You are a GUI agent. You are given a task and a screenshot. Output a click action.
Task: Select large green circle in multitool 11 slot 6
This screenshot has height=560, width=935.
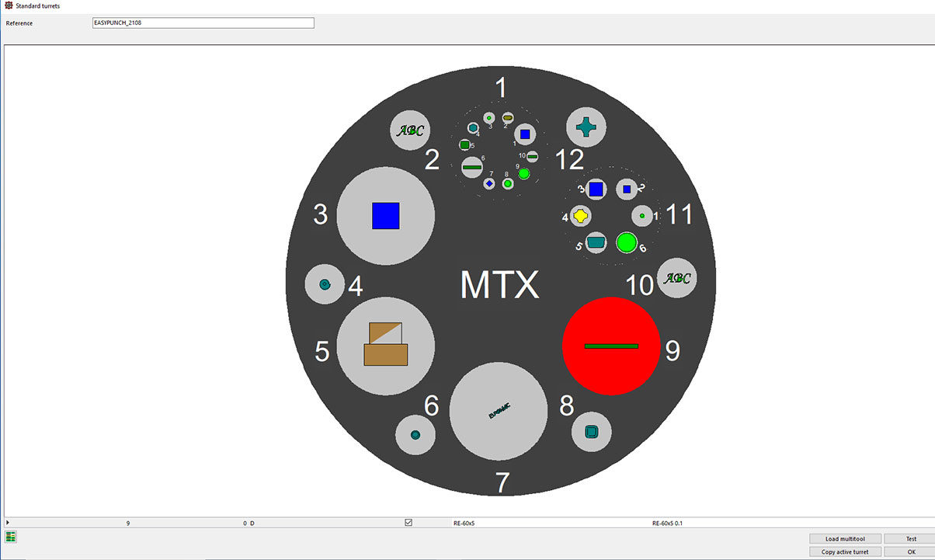point(626,243)
